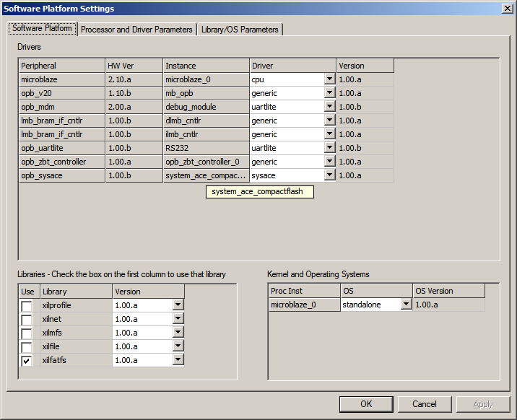Open driver dropdown for opb_sysace row
517x420 pixels.
(x=329, y=175)
